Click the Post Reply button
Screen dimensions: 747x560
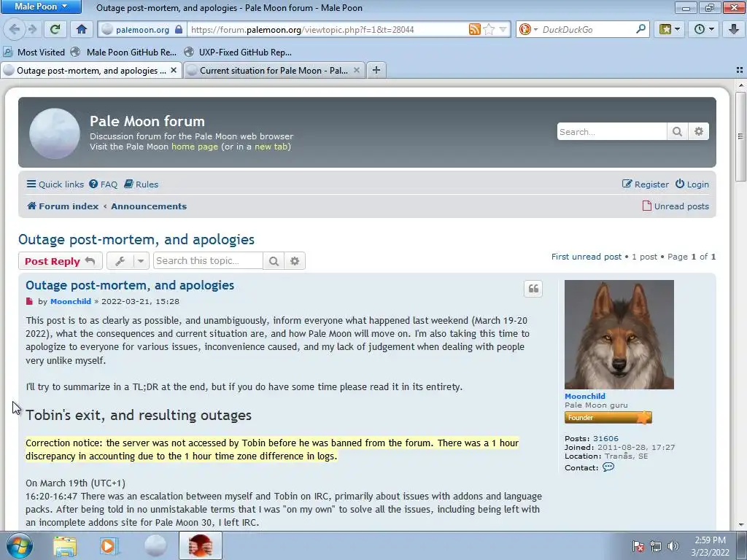coord(60,261)
